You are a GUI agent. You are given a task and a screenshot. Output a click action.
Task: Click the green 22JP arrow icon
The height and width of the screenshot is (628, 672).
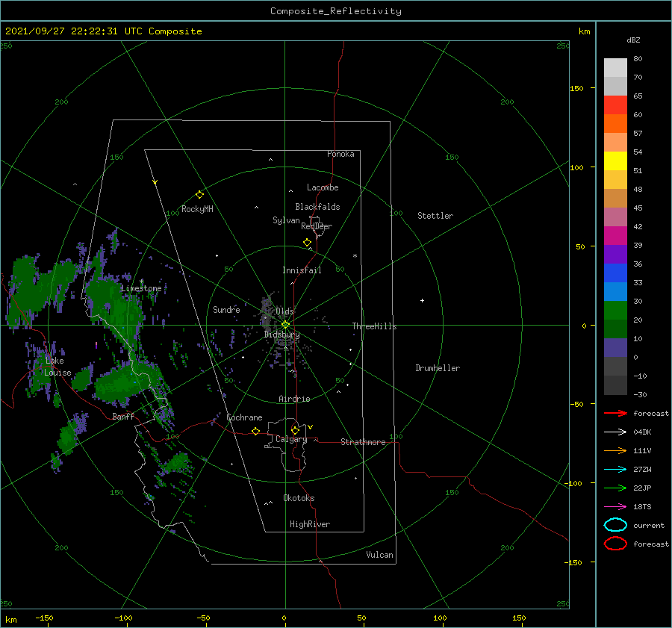[x=615, y=488]
